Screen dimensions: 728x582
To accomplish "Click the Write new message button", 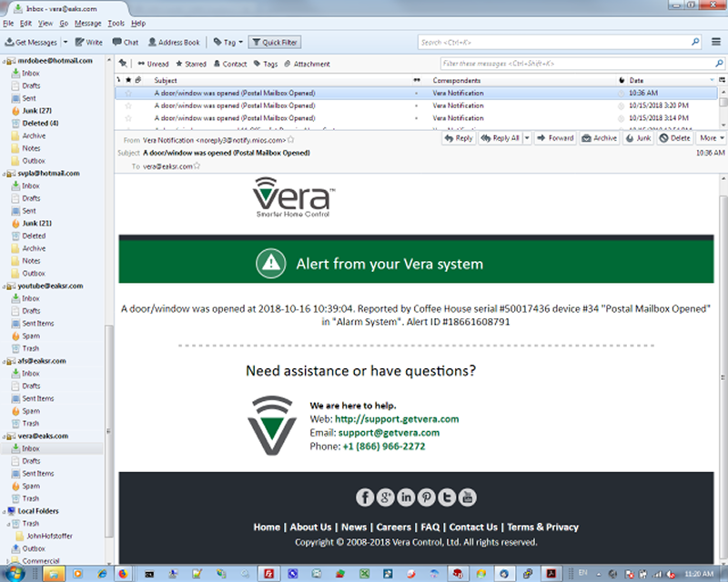I will coord(88,42).
